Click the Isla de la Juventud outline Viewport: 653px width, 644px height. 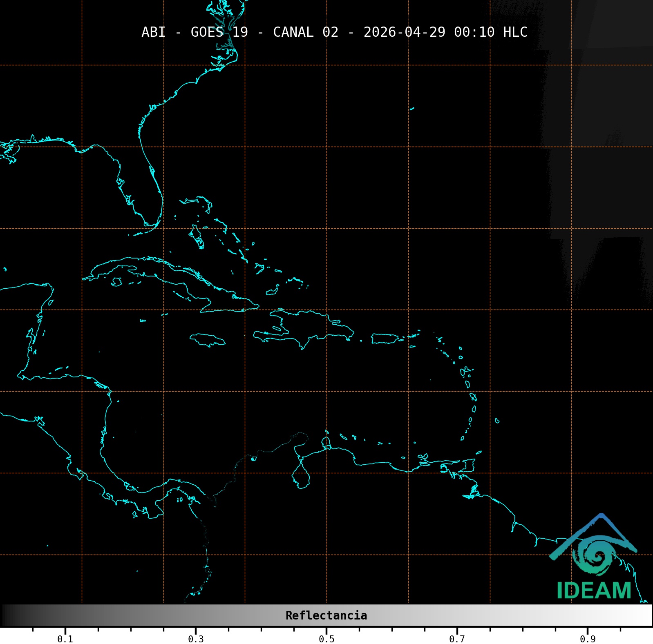[x=116, y=282]
